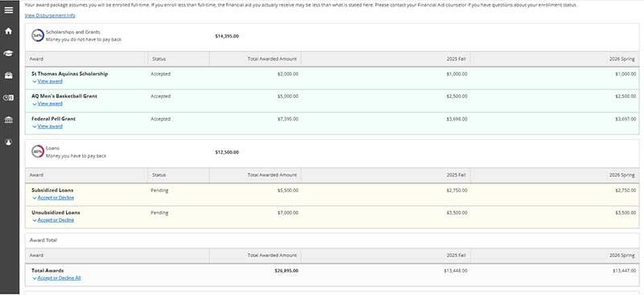
Task: Click the Accepted status of St Thomas Aquinas Scholarship
Action: [x=160, y=74]
